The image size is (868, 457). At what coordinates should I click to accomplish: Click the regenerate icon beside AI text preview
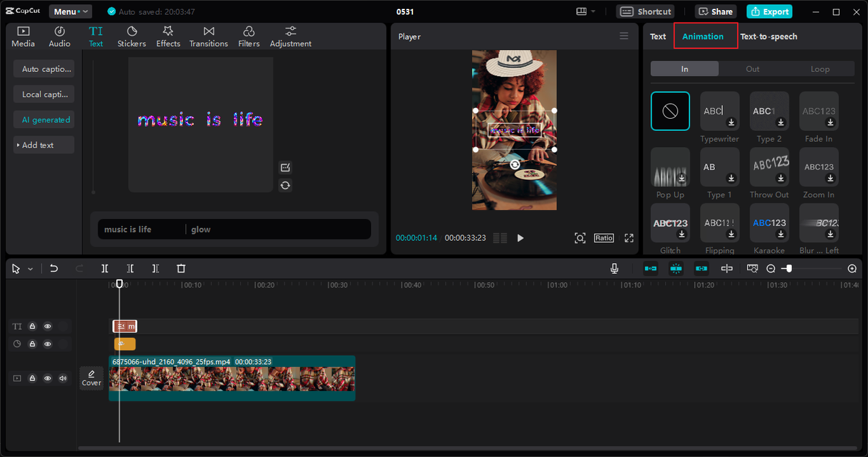click(285, 185)
